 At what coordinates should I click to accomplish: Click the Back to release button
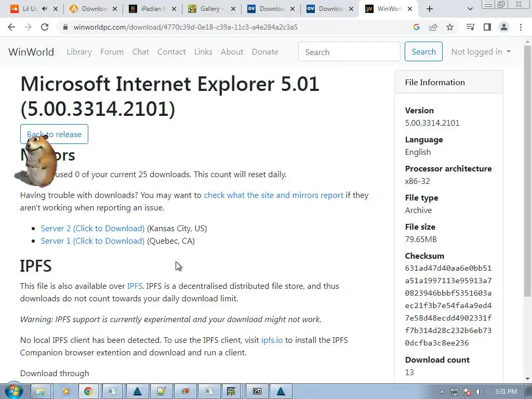click(x=54, y=134)
